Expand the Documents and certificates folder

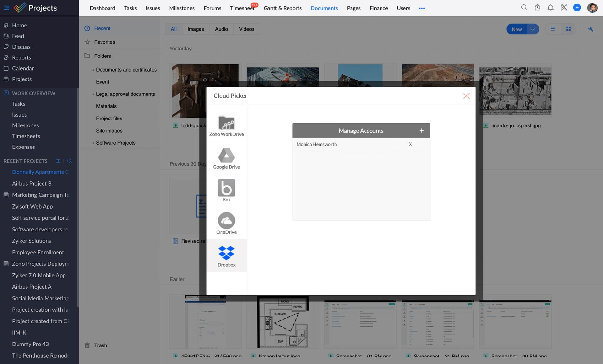coord(93,70)
